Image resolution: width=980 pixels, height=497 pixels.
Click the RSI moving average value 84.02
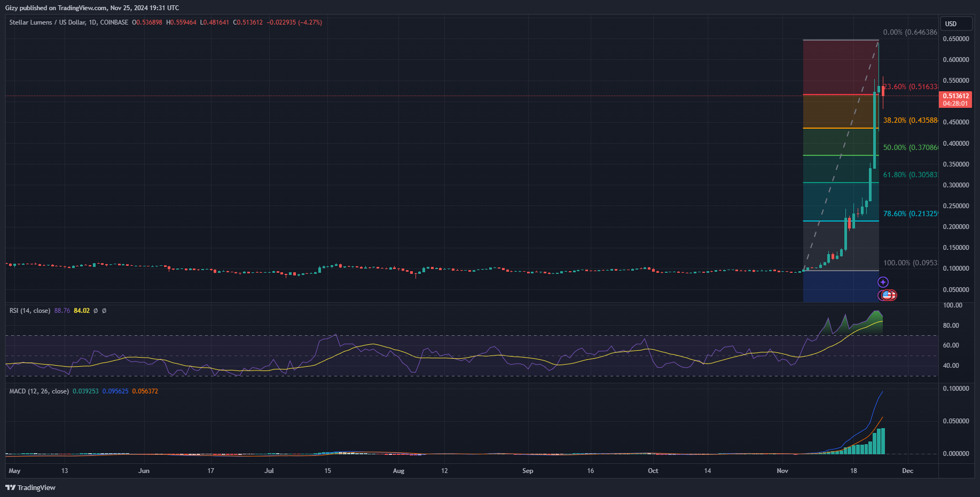point(82,311)
